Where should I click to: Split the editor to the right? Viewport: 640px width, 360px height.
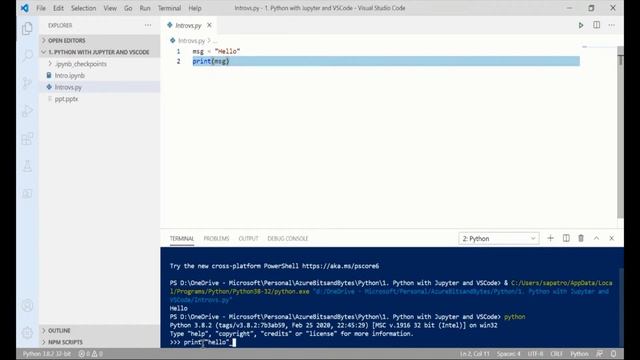point(596,25)
